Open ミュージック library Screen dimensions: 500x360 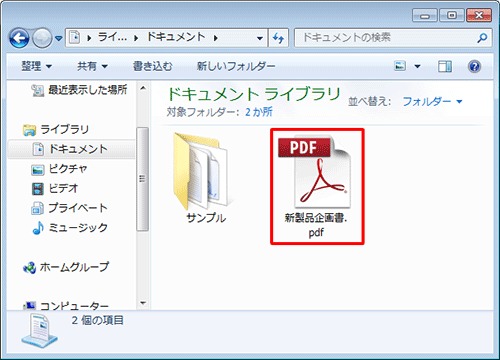coord(78,228)
